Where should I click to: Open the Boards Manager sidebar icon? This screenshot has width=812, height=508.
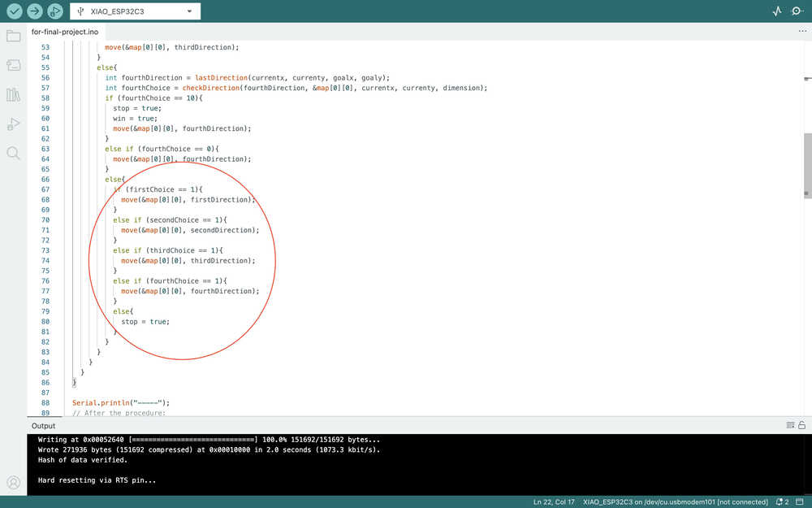pyautogui.click(x=14, y=65)
